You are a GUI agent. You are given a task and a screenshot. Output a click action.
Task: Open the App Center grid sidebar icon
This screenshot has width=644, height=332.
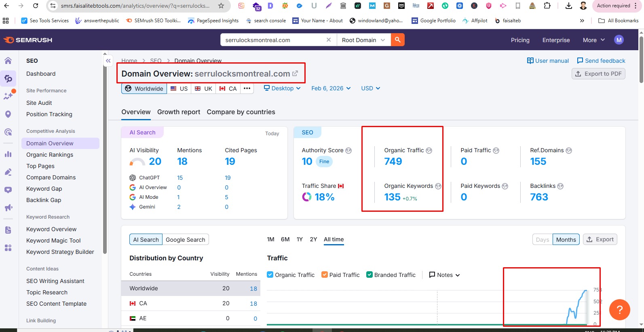coord(8,248)
